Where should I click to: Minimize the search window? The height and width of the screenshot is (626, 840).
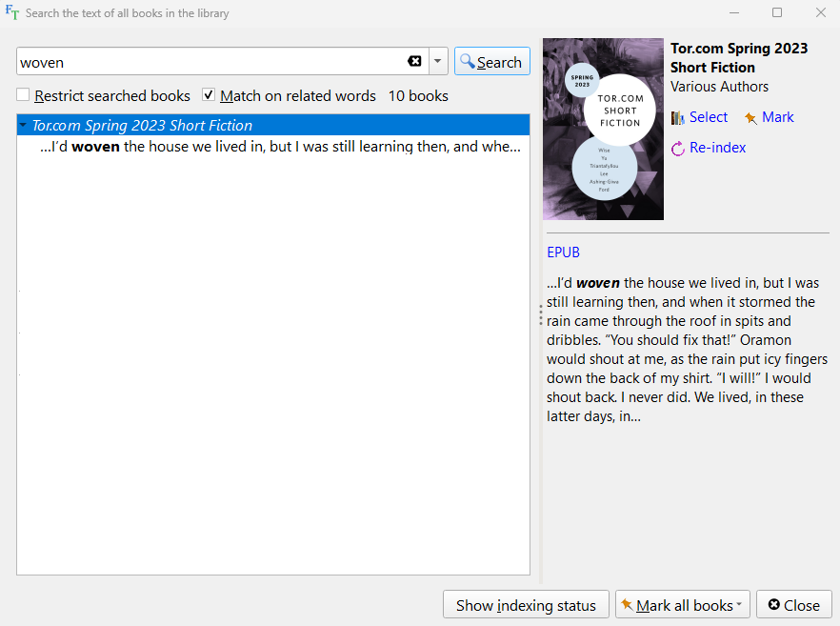point(734,12)
